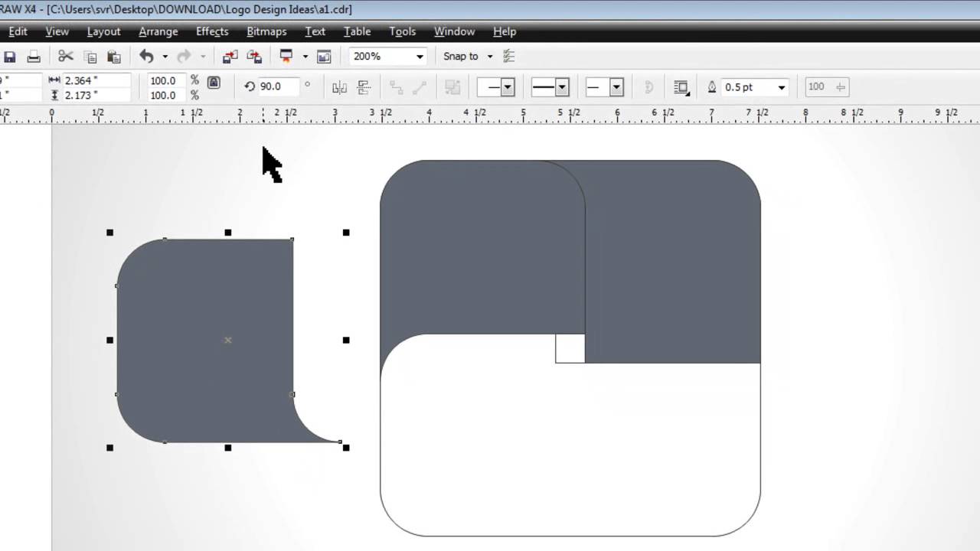980x551 pixels.
Task: Click the object height field showing 2.173
Action: point(96,95)
